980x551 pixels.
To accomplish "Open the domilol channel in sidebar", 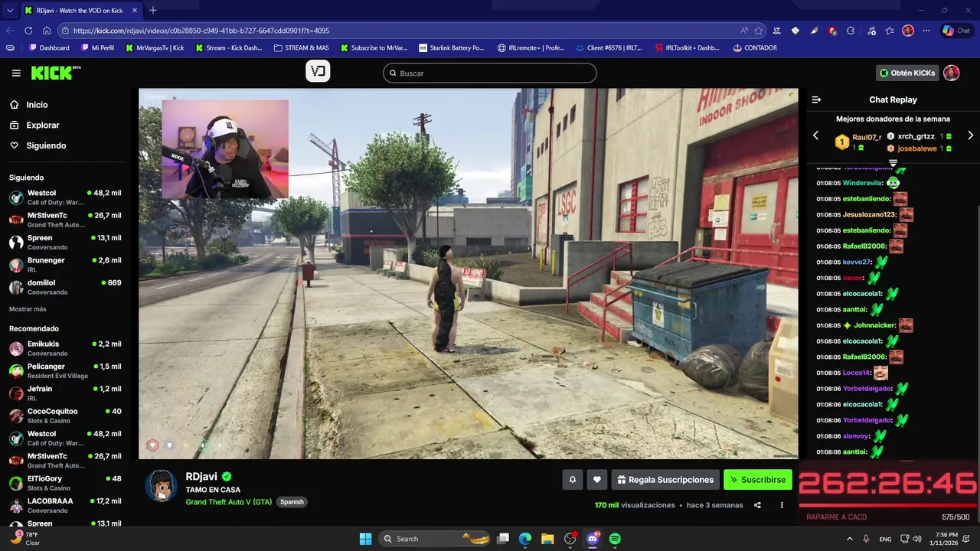I will (x=65, y=287).
